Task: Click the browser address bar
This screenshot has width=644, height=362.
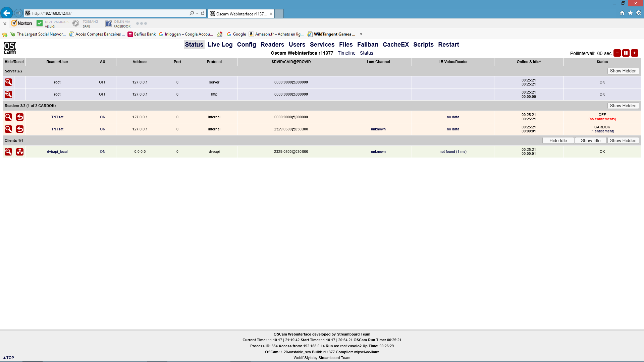Action: coord(107,13)
